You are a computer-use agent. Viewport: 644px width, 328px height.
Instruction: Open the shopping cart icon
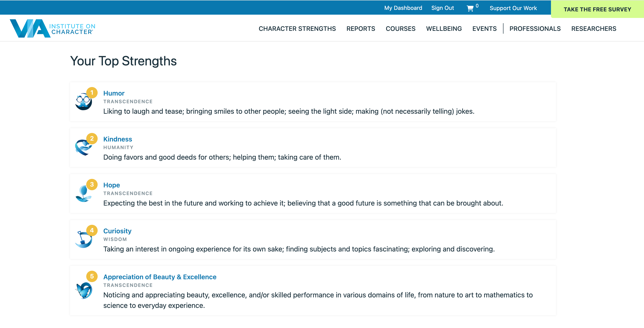(x=470, y=9)
